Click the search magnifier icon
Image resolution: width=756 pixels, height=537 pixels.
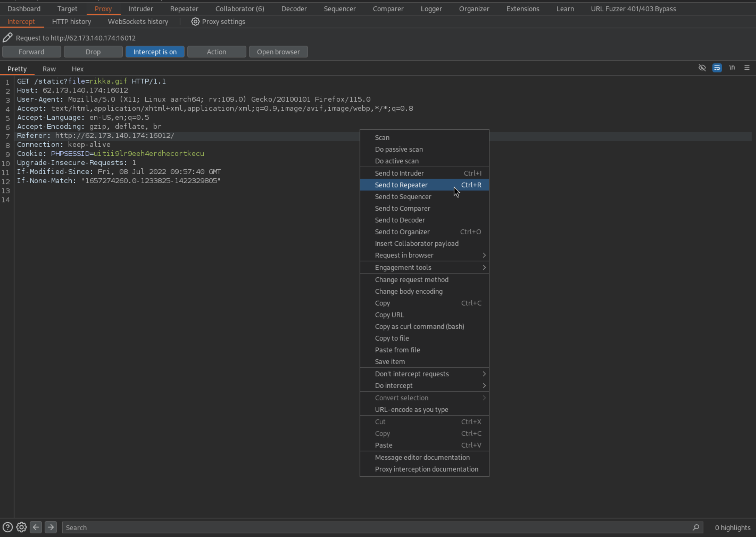pyautogui.click(x=696, y=527)
